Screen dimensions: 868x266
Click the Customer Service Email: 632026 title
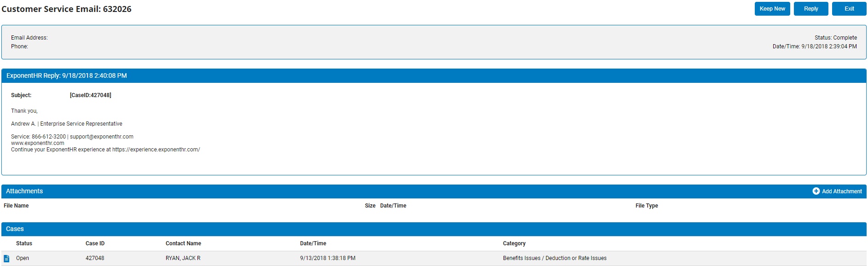(x=66, y=9)
